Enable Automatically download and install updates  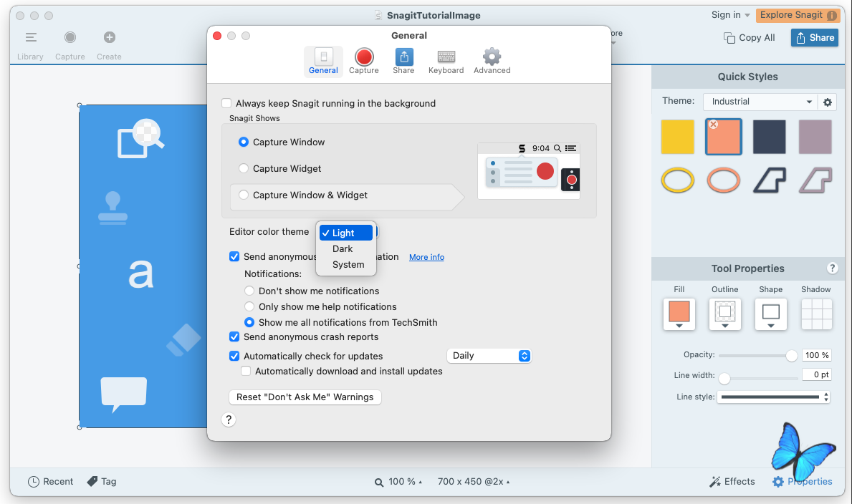(246, 371)
